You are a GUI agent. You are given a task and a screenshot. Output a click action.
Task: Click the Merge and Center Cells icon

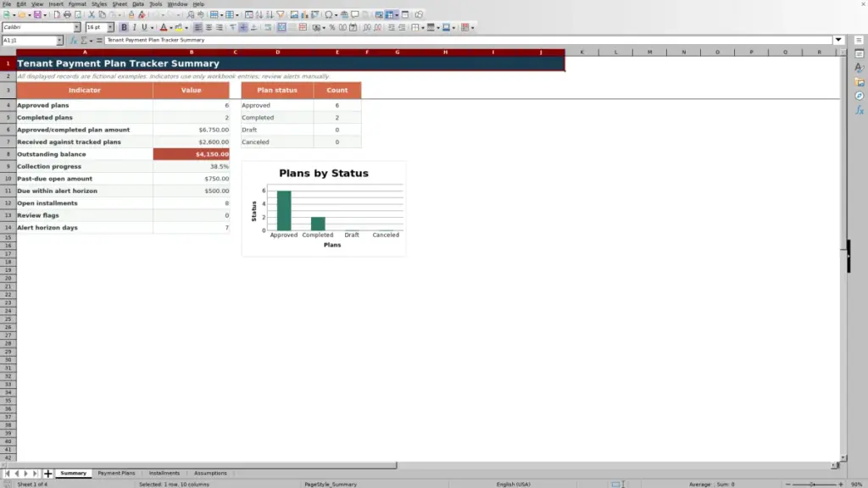coord(281,27)
